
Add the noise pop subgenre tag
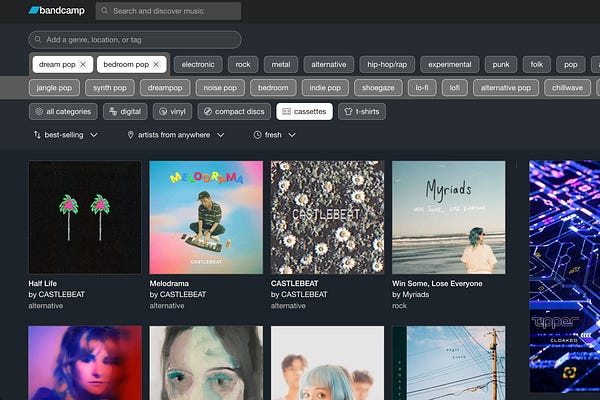(x=220, y=88)
